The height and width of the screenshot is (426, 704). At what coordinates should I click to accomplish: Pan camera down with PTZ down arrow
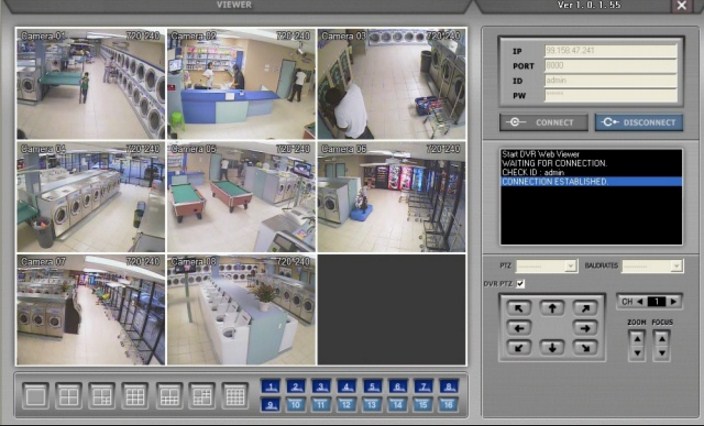click(552, 347)
